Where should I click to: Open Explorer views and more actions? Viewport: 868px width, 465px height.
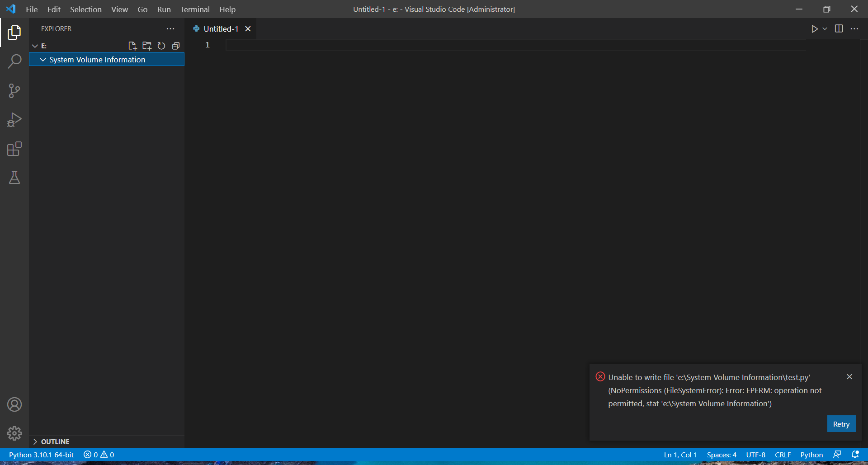click(170, 28)
